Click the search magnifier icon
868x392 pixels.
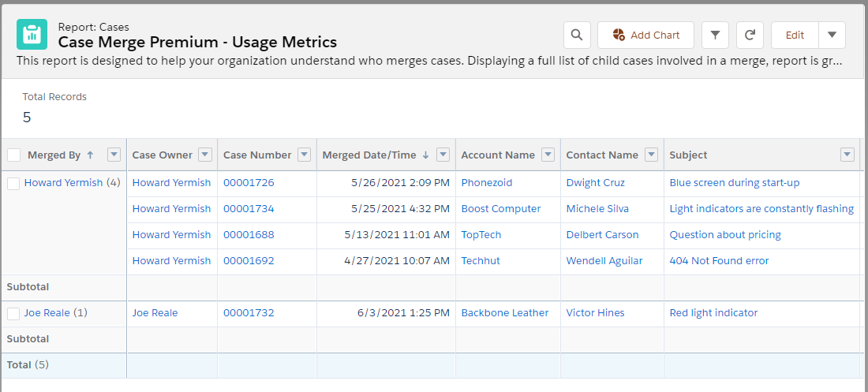click(577, 35)
